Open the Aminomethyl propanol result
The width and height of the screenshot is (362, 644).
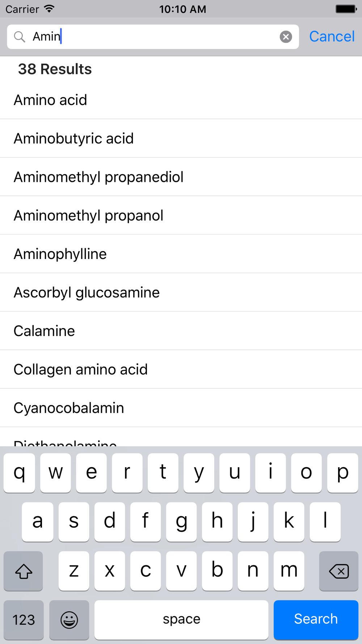[181, 216]
